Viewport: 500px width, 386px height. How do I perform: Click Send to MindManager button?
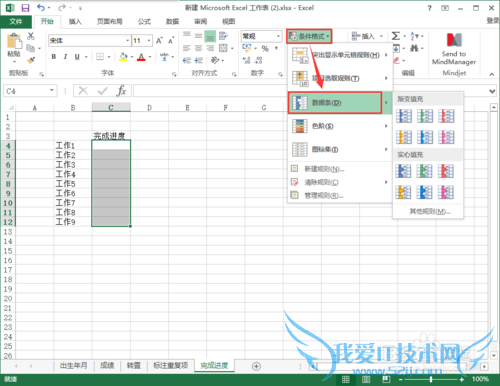click(x=454, y=49)
